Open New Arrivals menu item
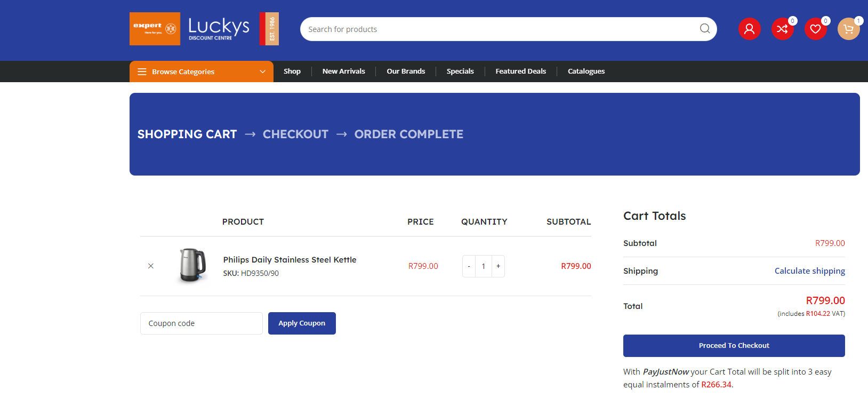 pyautogui.click(x=344, y=71)
